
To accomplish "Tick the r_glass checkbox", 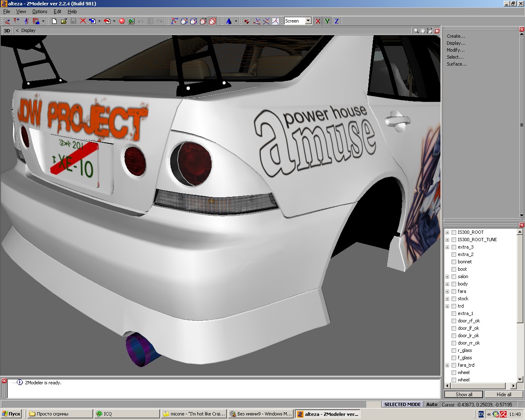I will (454, 350).
